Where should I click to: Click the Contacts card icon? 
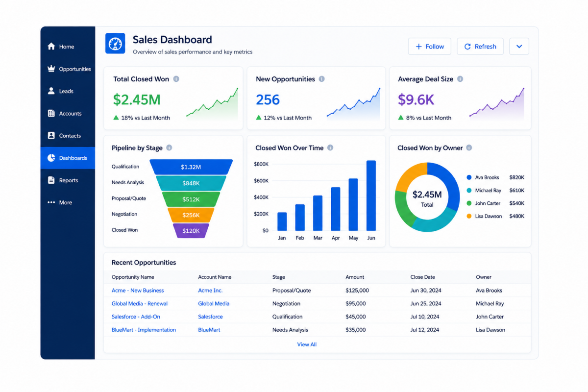click(x=51, y=135)
